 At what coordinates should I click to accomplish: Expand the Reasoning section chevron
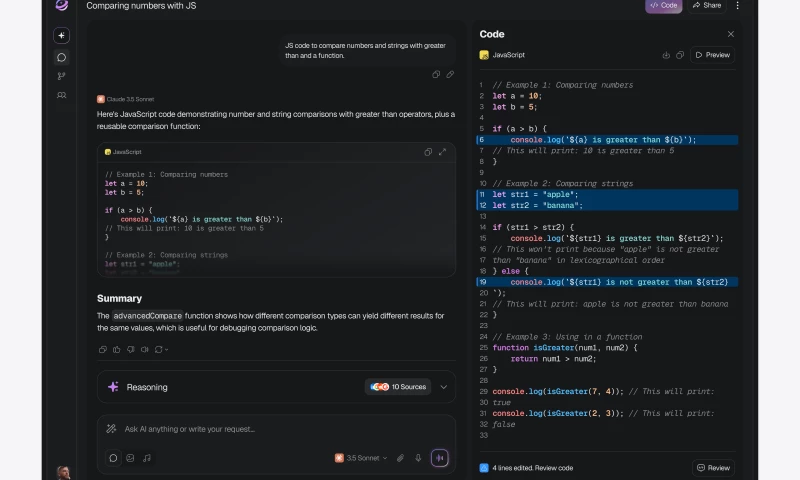click(444, 387)
